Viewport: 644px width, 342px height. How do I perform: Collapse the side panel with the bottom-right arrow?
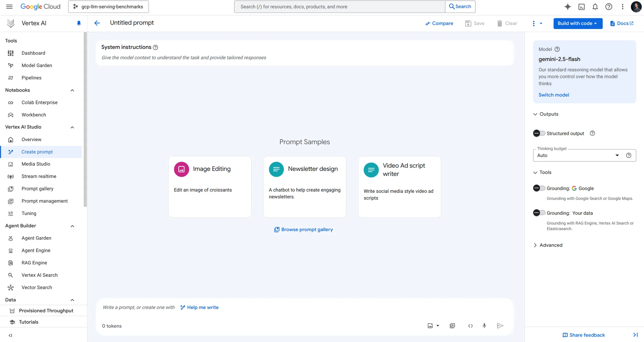tap(635, 335)
